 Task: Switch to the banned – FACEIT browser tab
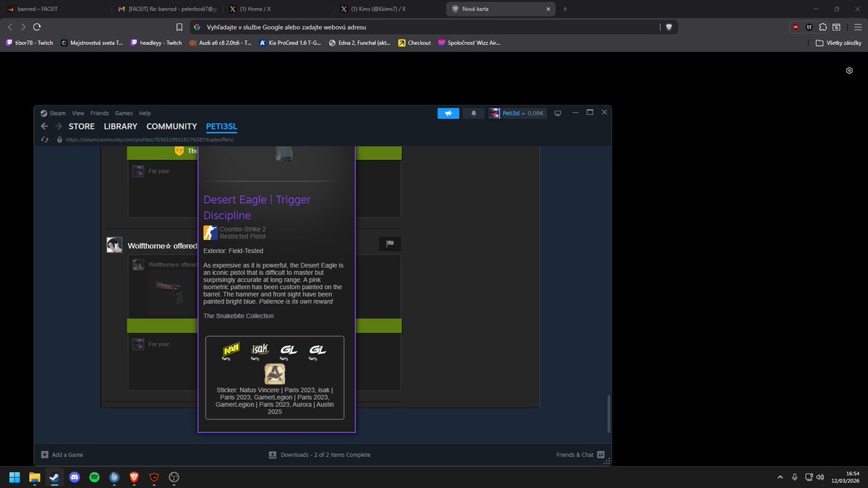pyautogui.click(x=55, y=9)
